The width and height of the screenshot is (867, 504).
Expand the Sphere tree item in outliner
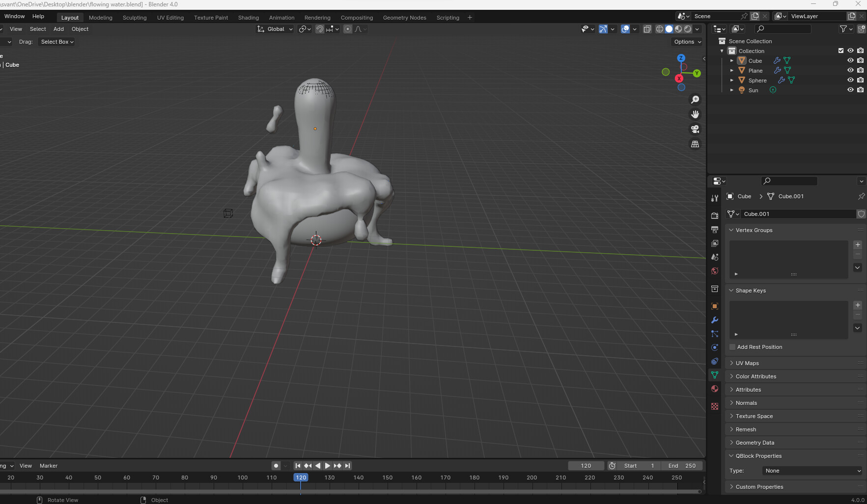click(732, 80)
